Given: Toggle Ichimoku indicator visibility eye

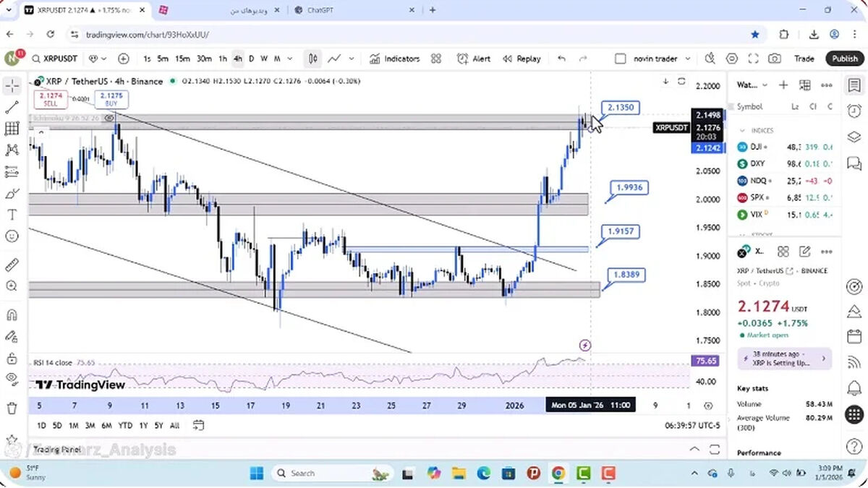Looking at the screenshot, I should coord(109,118).
